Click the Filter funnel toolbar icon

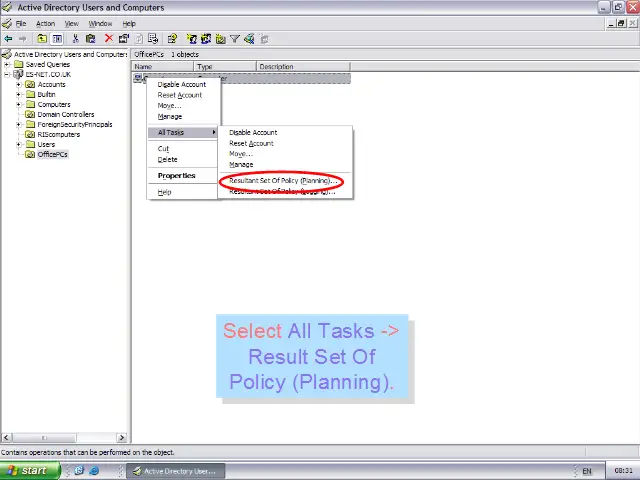click(x=235, y=39)
